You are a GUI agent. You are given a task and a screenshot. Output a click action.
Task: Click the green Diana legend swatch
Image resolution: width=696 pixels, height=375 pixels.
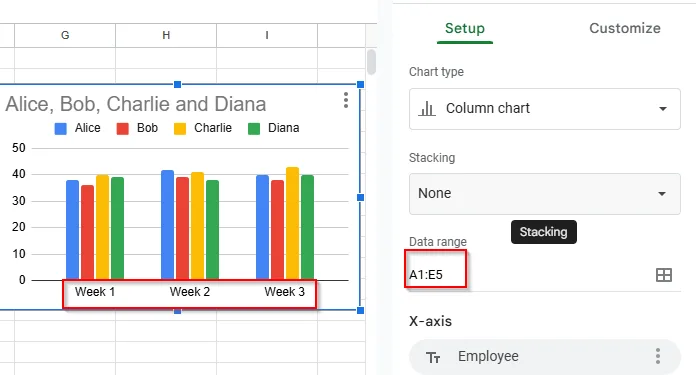click(254, 129)
